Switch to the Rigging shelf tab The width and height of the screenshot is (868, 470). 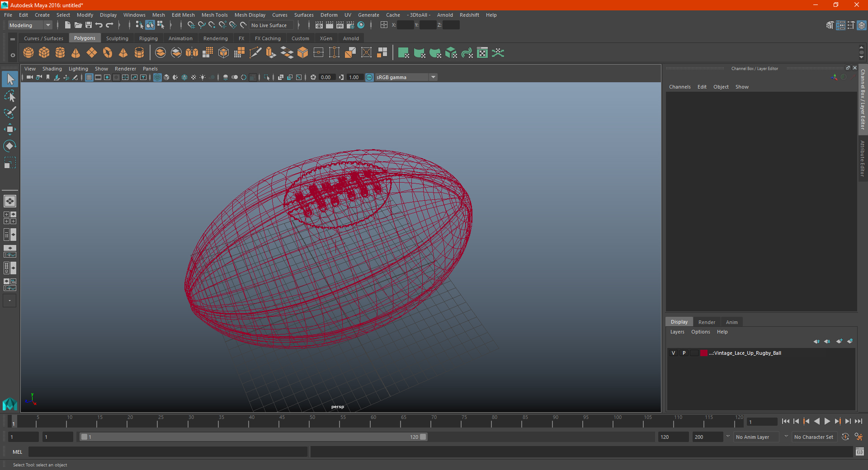pos(148,38)
